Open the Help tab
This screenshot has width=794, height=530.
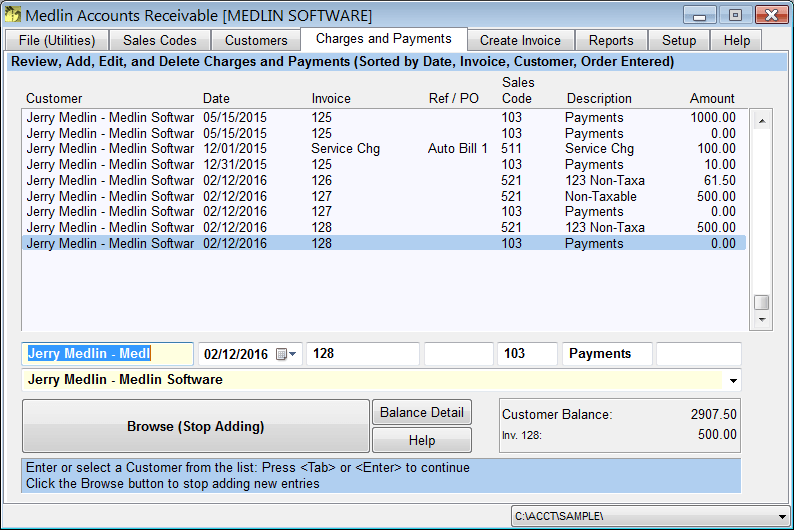[736, 40]
